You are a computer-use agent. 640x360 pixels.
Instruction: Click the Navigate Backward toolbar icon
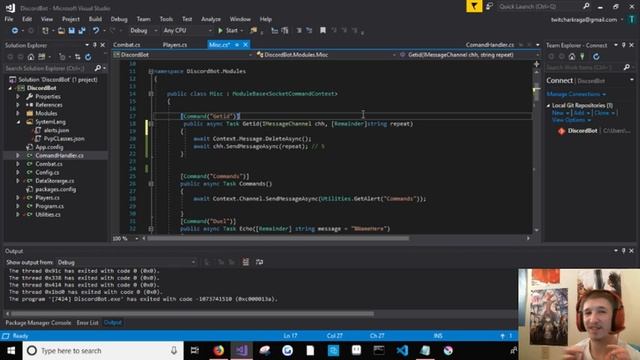[x=15, y=31]
